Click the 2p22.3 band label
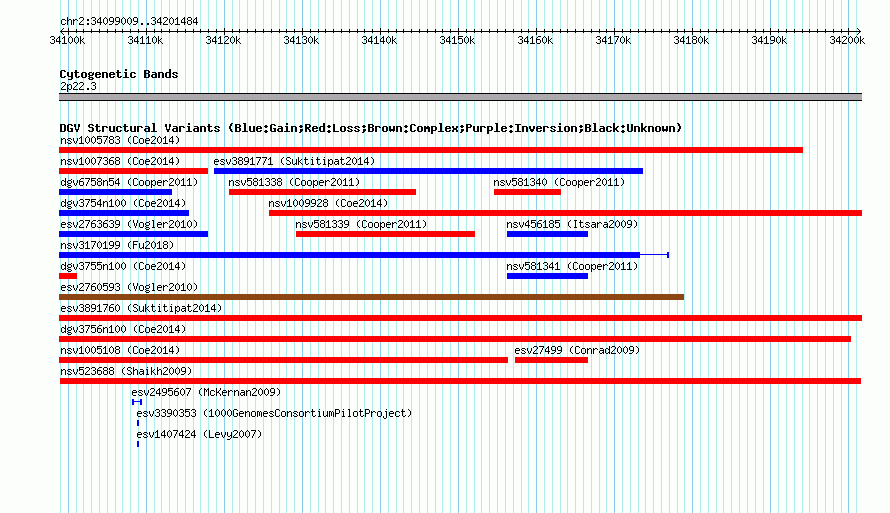The width and height of the screenshot is (890, 513). pos(78,86)
